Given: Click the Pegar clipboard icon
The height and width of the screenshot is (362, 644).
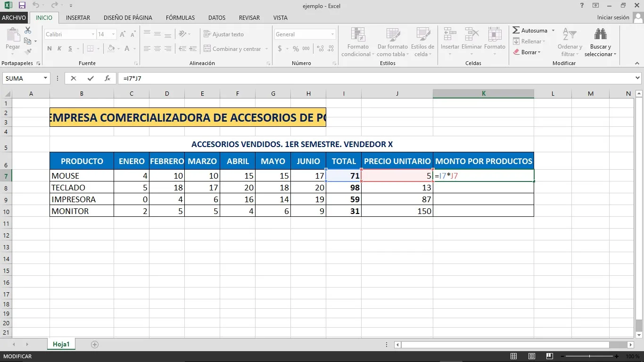Looking at the screenshot, I should [x=13, y=35].
